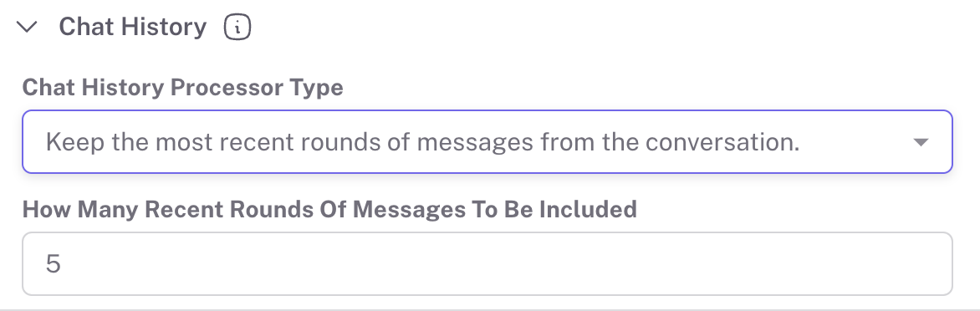Show information about Chat History via the 'i' icon

click(x=237, y=28)
